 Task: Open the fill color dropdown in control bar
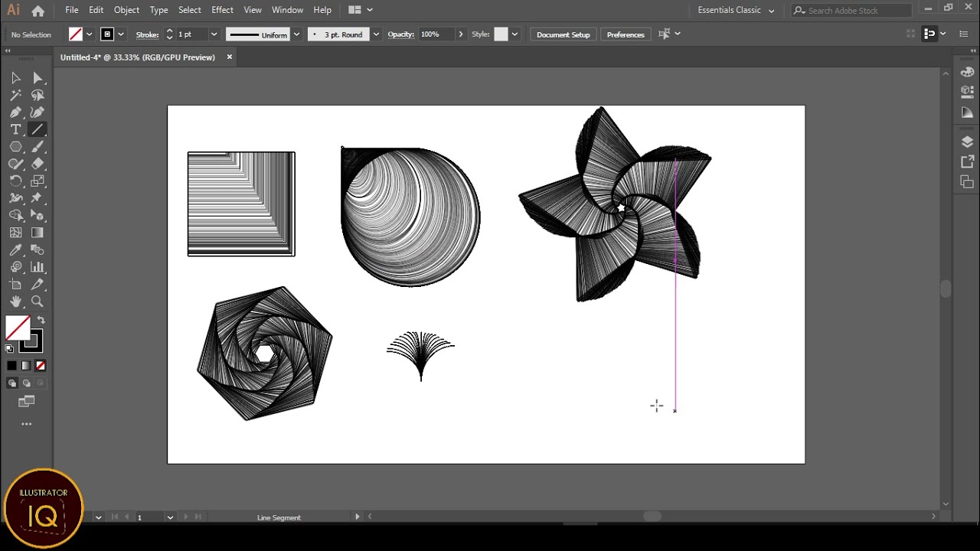[89, 34]
